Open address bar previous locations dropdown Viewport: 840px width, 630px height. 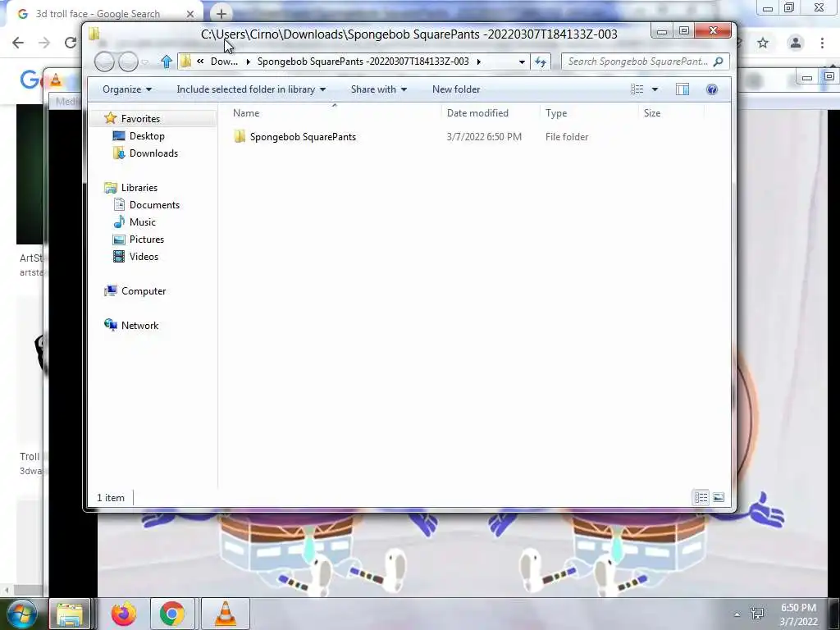pyautogui.click(x=522, y=62)
